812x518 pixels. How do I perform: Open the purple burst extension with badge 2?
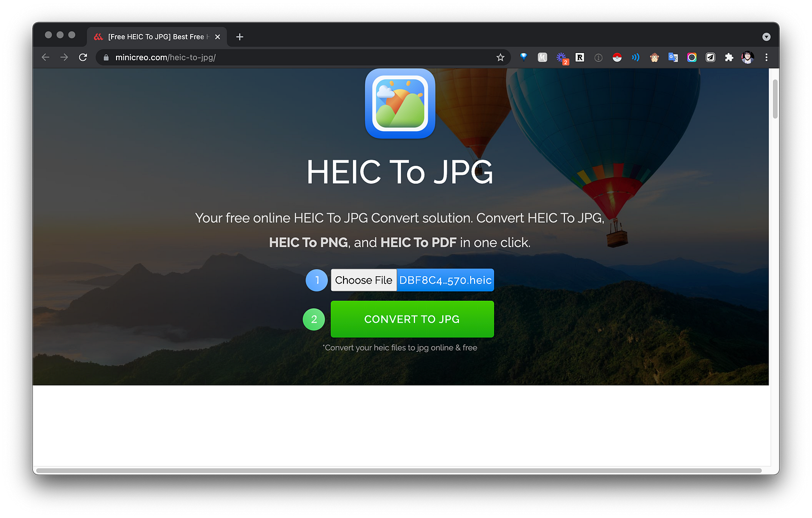562,58
